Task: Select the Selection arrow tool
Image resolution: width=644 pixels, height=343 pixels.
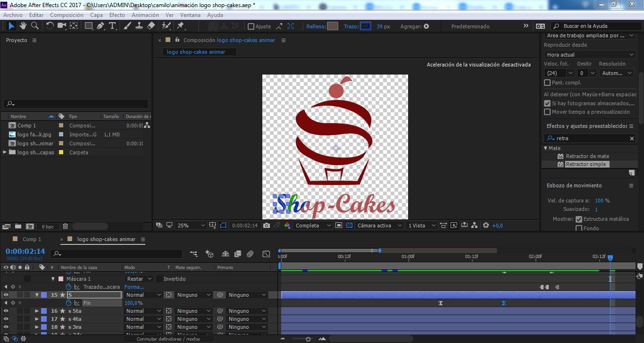Action: click(12, 26)
